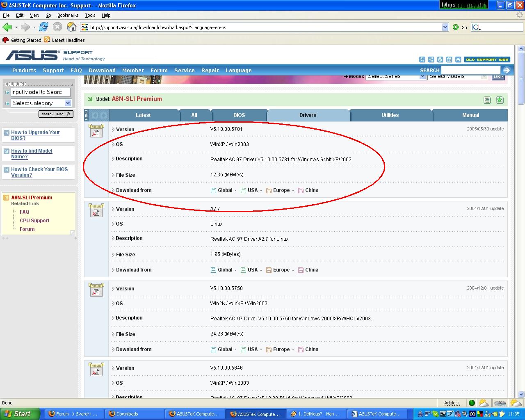Download A2.7 Linux driver from Europe
Viewport: 525px width, 420px height.
coord(278,270)
